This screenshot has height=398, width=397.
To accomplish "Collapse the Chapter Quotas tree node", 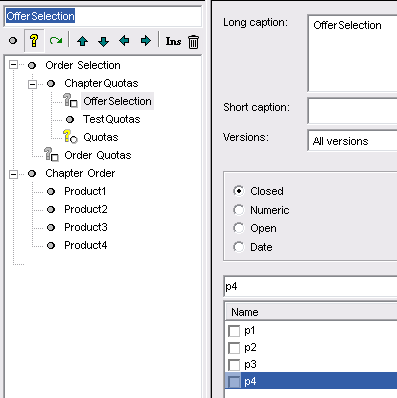I will pos(32,84).
